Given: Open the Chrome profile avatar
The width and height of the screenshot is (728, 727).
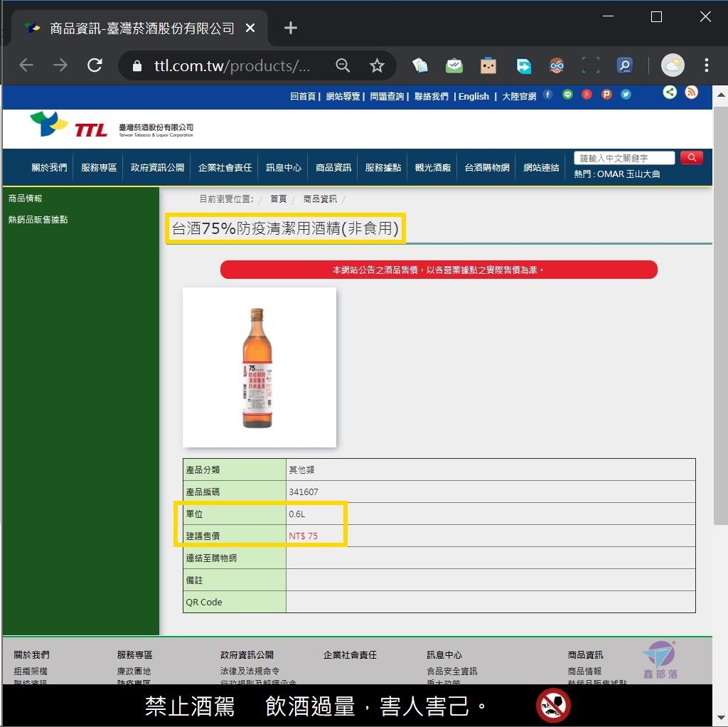Looking at the screenshot, I should (673, 65).
